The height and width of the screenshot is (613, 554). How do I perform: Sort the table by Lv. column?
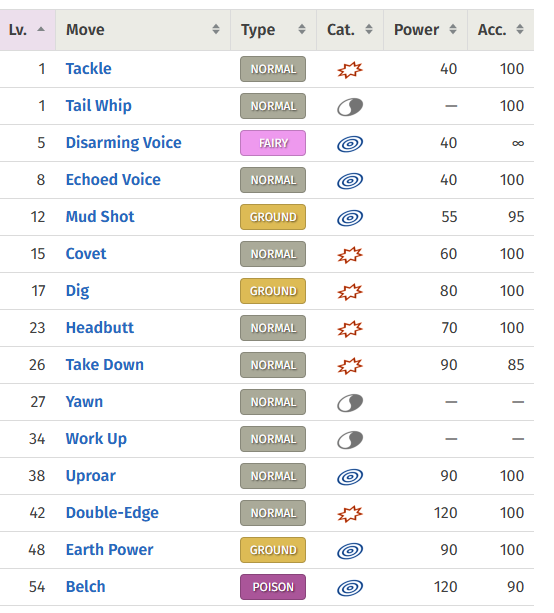[x=27, y=30]
